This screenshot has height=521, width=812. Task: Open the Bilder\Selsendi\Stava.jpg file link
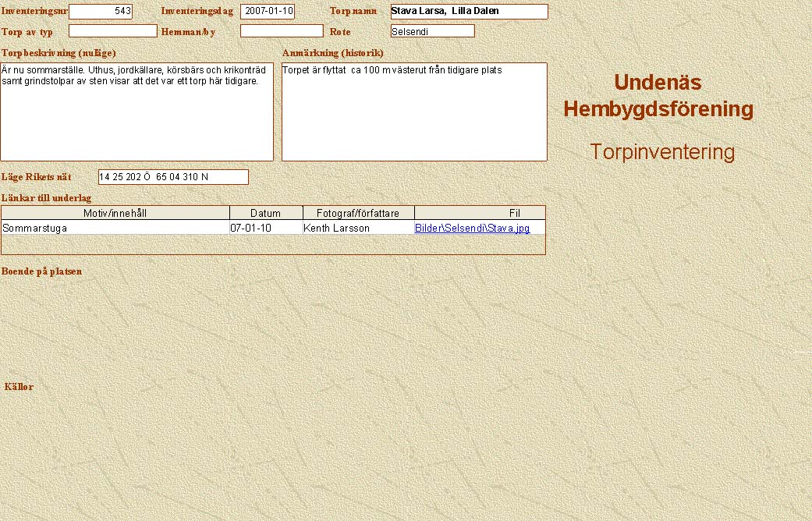[x=472, y=228]
